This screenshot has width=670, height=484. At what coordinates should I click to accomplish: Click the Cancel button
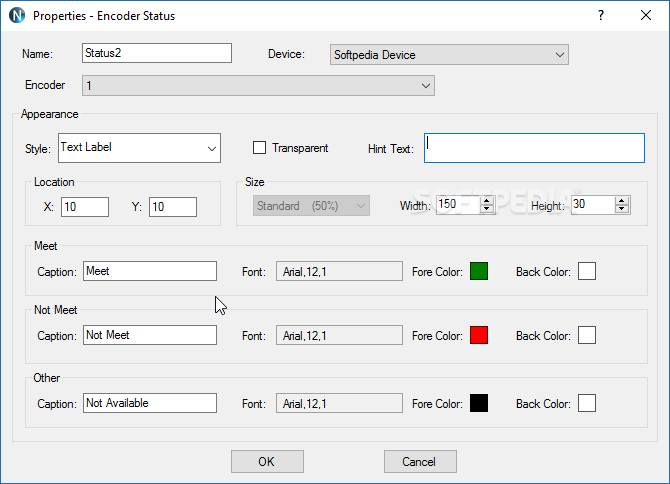tap(420, 461)
